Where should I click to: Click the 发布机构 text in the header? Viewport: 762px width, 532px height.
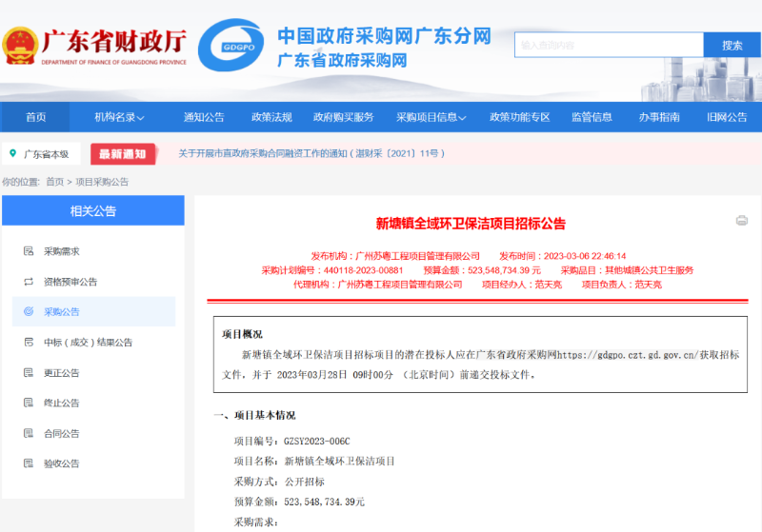(395, 256)
